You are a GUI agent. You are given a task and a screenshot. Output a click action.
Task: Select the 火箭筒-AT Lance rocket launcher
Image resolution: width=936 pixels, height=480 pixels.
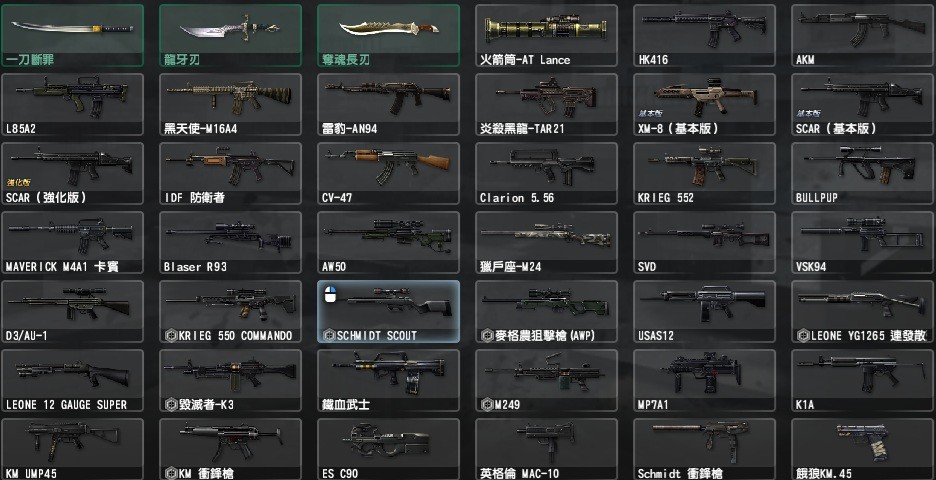546,35
